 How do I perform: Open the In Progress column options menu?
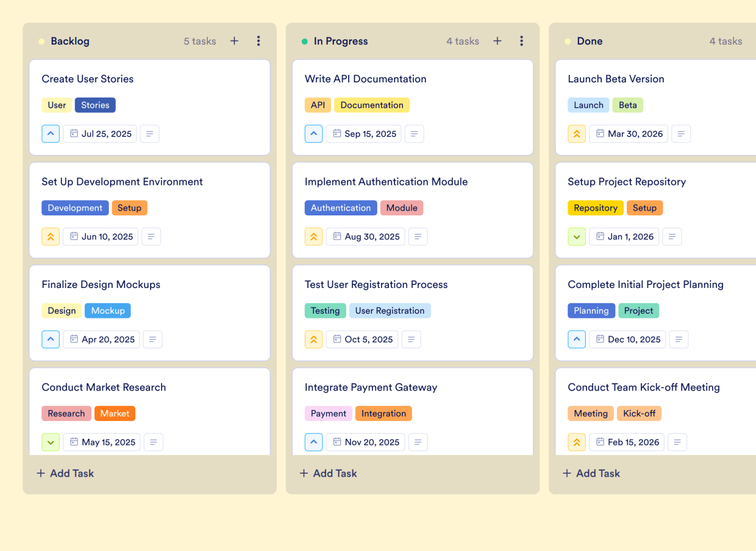pyautogui.click(x=521, y=41)
